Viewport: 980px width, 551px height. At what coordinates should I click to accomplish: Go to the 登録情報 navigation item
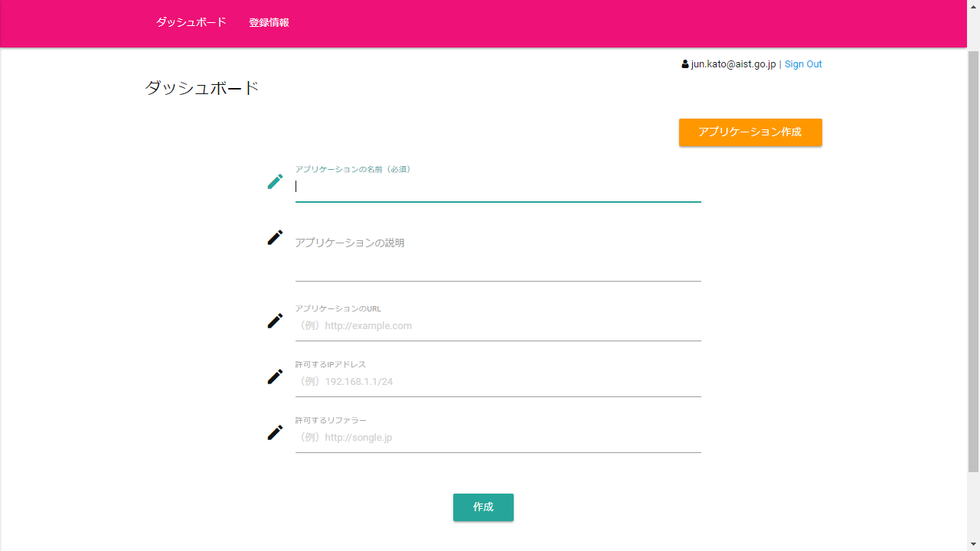pyautogui.click(x=269, y=23)
